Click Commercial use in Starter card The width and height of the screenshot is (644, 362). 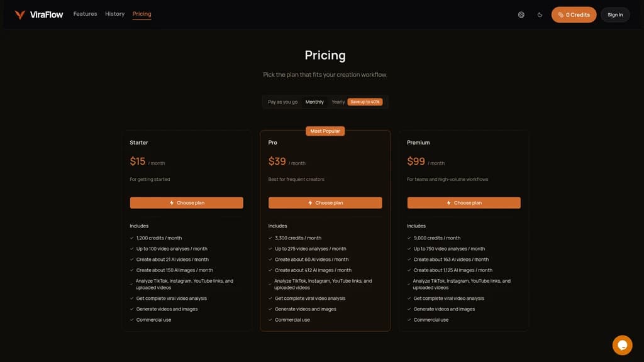click(x=153, y=320)
